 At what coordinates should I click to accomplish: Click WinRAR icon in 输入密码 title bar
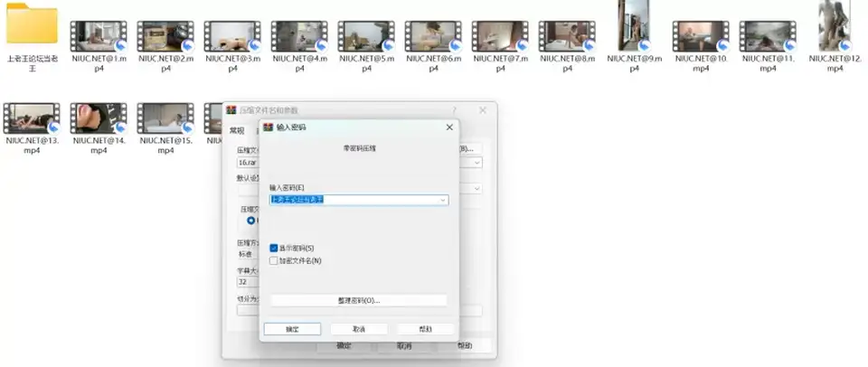coord(268,127)
